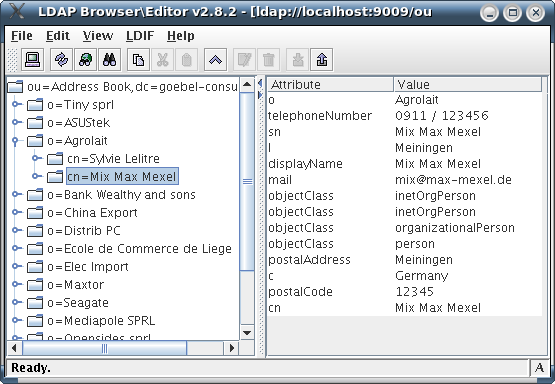Click the split pane expand-right arrow
The image size is (555, 384).
click(260, 95)
